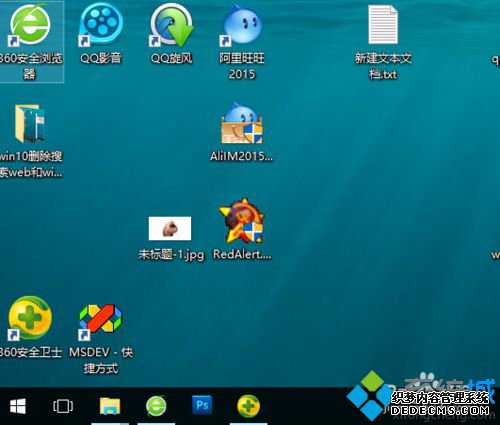
Task: Click the win10删除搜索web folder label
Action: (x=31, y=164)
